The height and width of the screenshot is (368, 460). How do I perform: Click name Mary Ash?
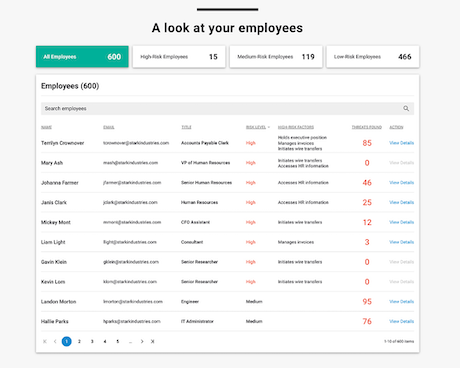[52, 163]
